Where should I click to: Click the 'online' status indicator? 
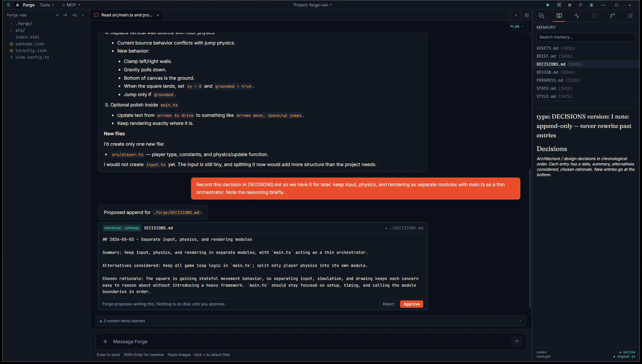(x=627, y=352)
